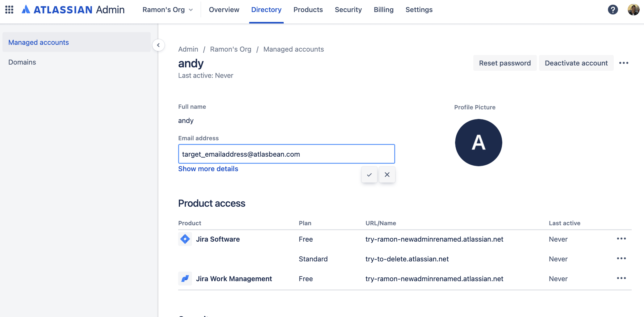Screen dimensions: 644x317
Task: Confirm email edit with the checkmark button
Action: tap(369, 175)
